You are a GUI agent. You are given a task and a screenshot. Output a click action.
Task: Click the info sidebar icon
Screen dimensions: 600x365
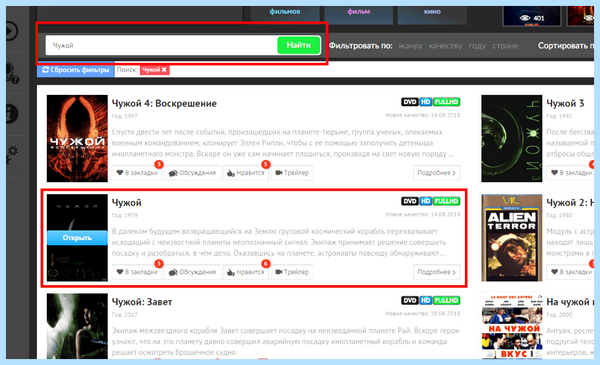[12, 114]
